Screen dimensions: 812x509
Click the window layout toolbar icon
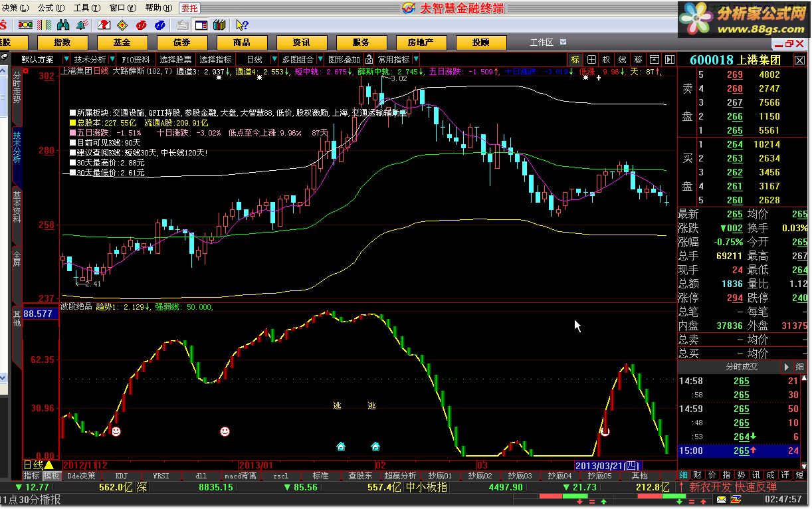201,25
